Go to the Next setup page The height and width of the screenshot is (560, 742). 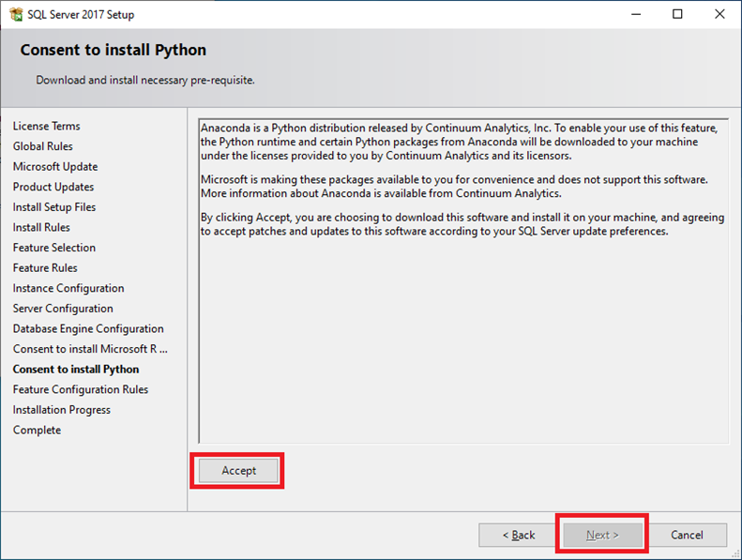(602, 535)
